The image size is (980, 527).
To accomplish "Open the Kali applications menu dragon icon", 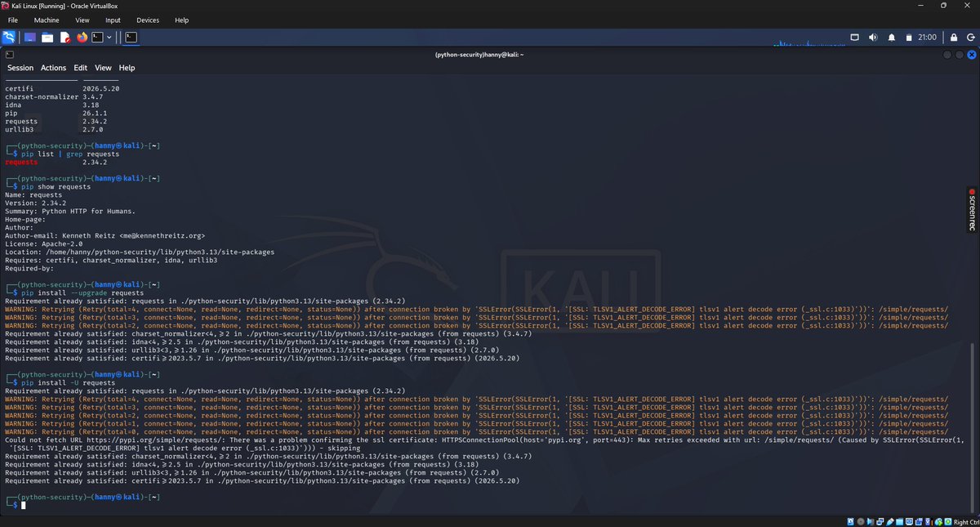I will point(10,38).
